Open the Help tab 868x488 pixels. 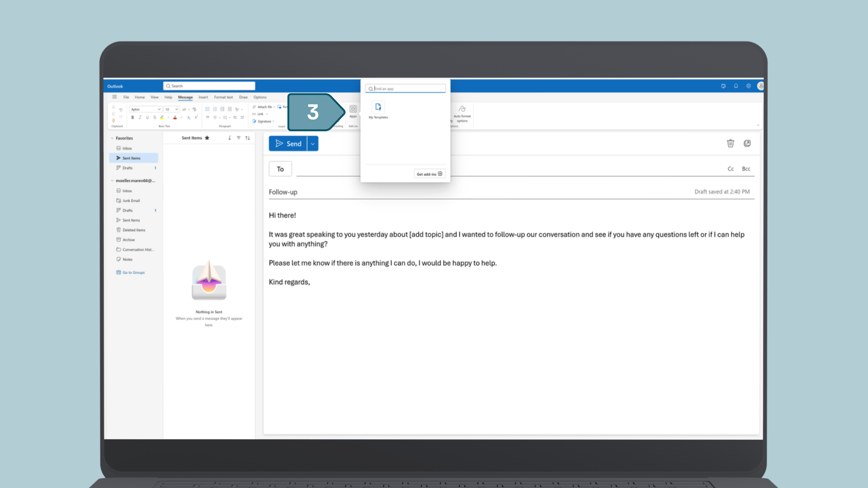(168, 97)
